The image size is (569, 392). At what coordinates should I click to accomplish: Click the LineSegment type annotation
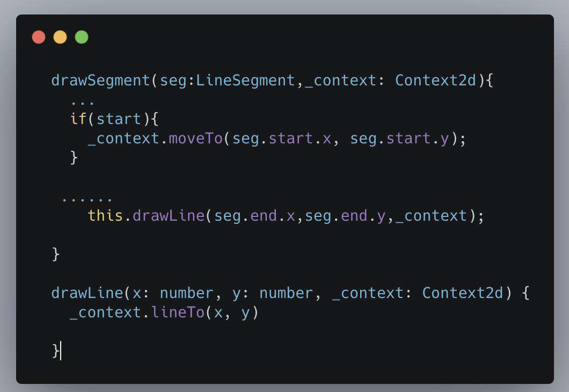[245, 81]
